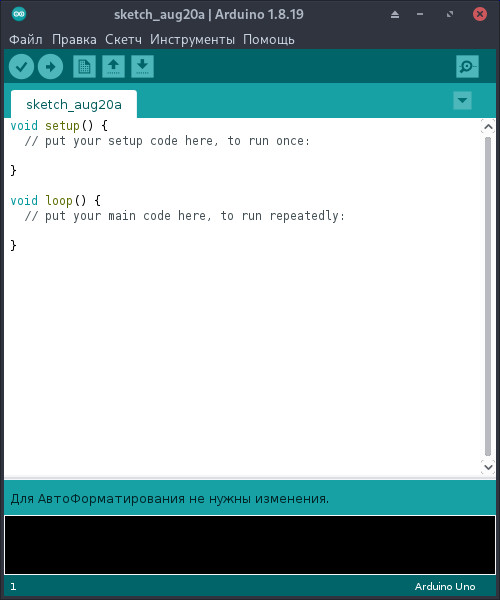
Task: Click the Upload arrow button
Action: [50, 67]
